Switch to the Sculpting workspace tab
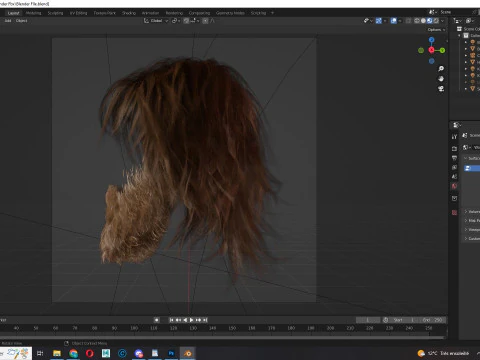 click(55, 13)
